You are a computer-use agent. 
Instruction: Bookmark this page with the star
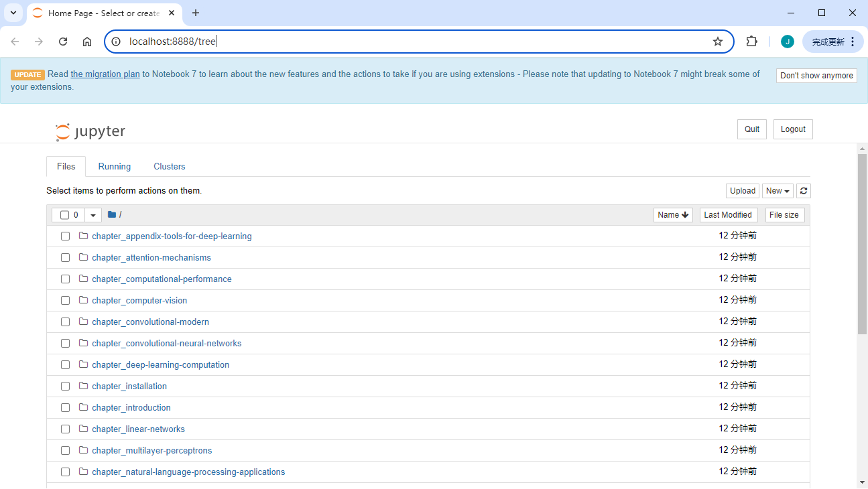718,42
